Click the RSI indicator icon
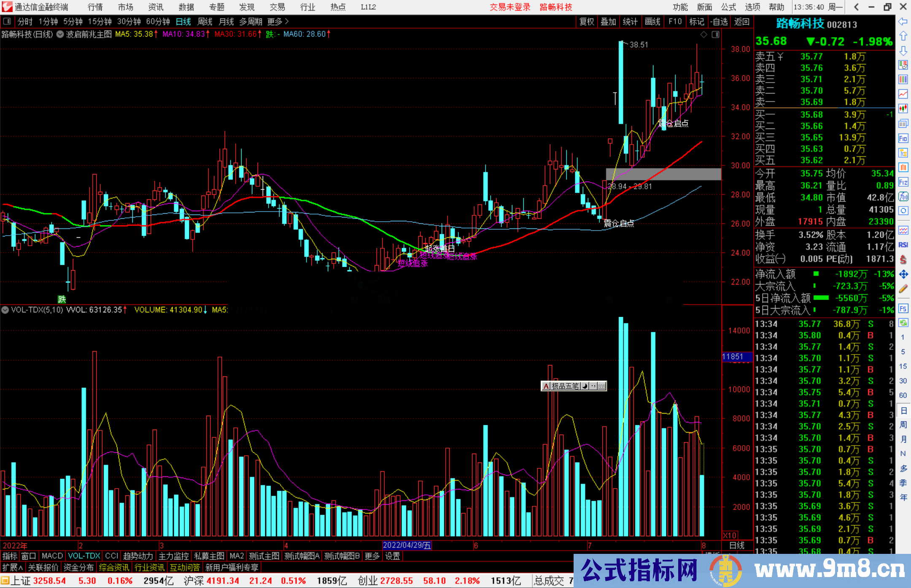 coord(903,245)
